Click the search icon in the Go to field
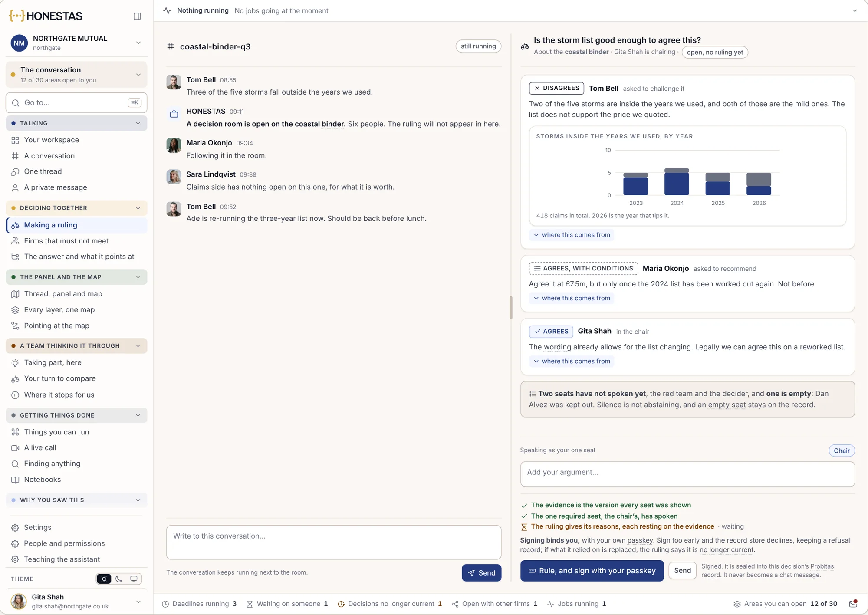868x615 pixels. point(16,103)
